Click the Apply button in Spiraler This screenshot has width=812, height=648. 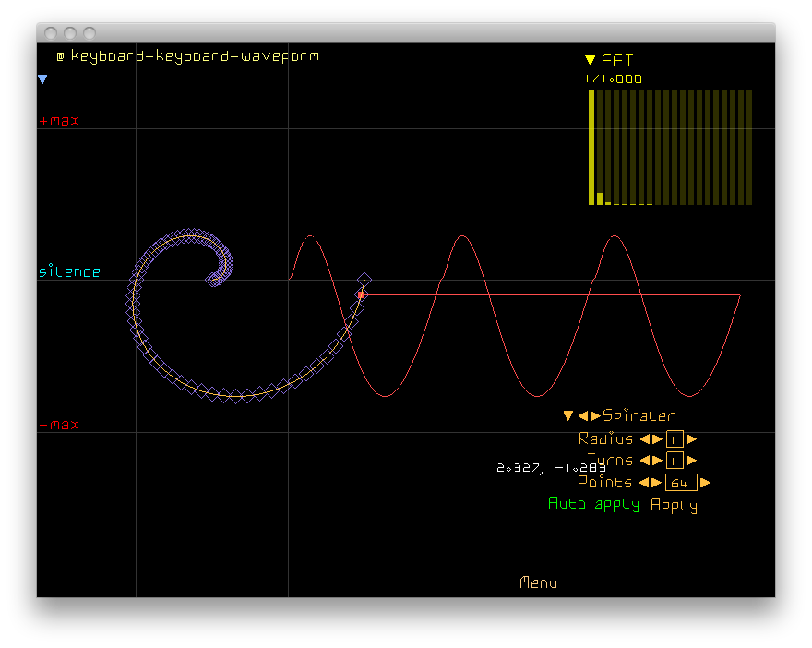click(x=674, y=505)
